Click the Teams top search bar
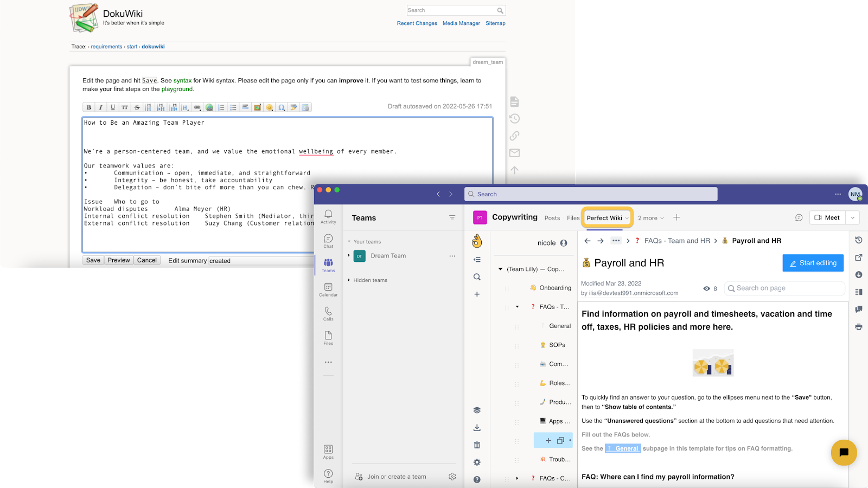 (x=591, y=194)
